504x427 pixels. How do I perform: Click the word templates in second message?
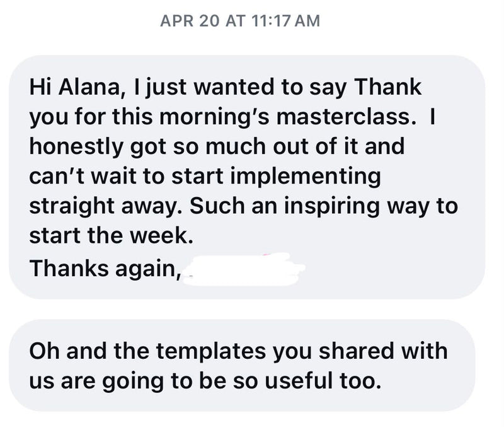211,351
